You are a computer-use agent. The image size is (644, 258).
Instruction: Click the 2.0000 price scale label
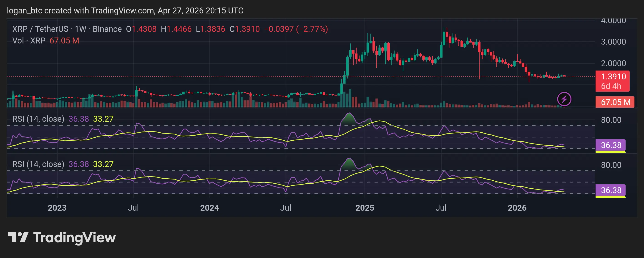[613, 63]
